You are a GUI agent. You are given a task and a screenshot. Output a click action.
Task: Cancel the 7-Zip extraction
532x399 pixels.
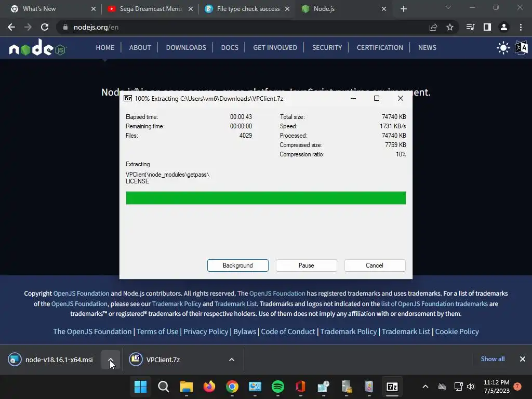[x=375, y=265]
